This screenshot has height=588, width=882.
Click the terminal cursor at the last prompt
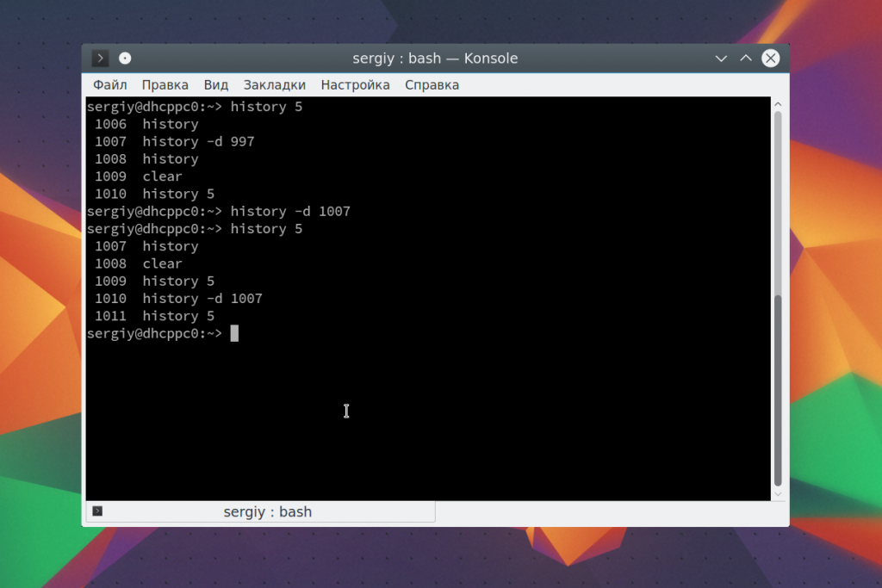pos(234,333)
